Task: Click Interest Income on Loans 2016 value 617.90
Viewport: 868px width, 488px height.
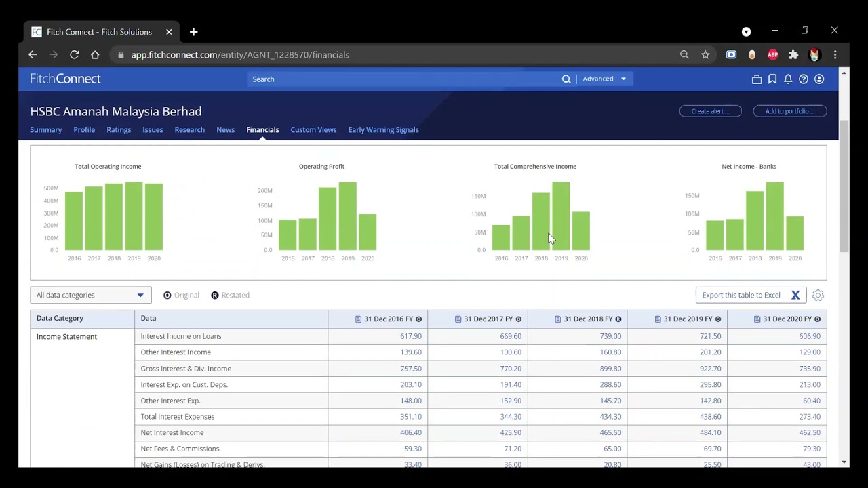Action: 411,336
